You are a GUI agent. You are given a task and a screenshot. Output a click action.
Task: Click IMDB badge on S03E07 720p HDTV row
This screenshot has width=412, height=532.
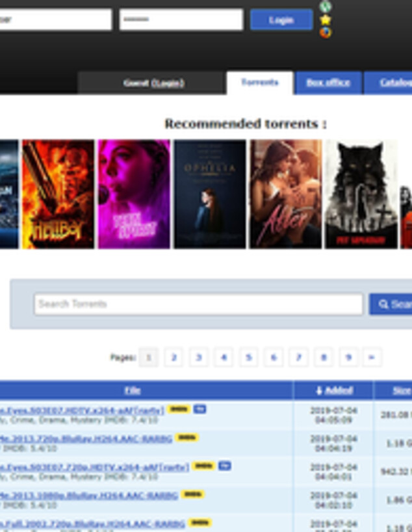tap(203, 466)
